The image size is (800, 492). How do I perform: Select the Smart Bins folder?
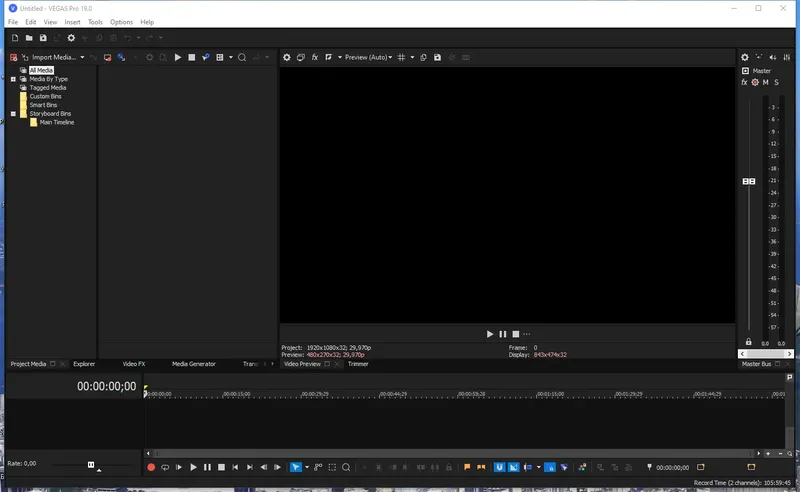coord(43,105)
